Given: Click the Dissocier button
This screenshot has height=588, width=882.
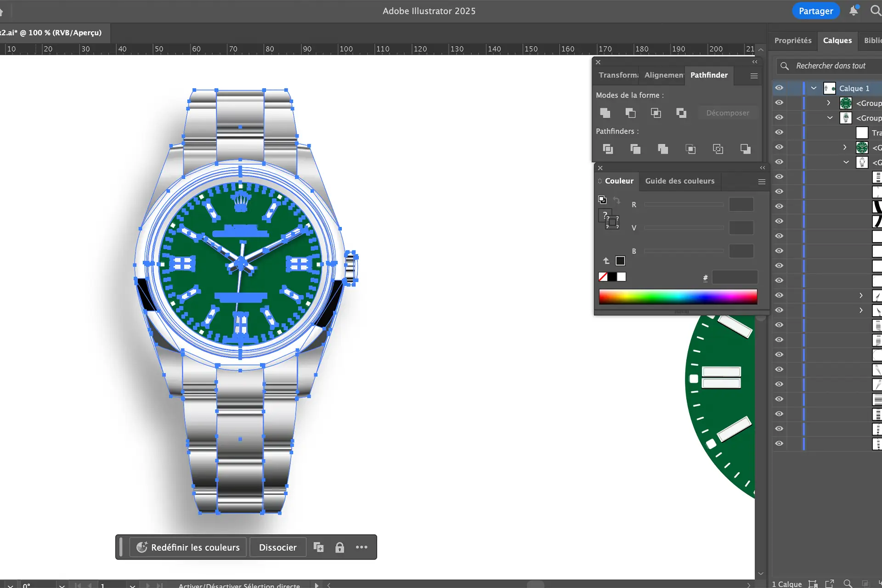Looking at the screenshot, I should [x=278, y=547].
